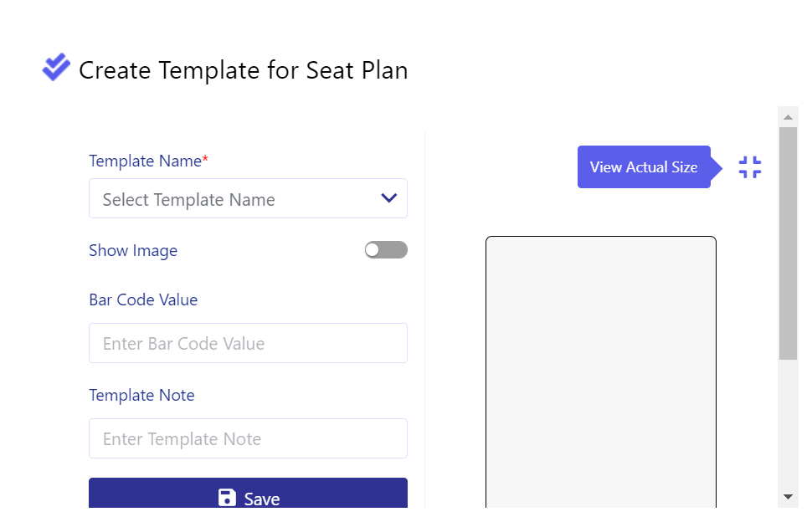Focus the Enter Bar Code Value field
Screen dimensions: 812x517
point(248,343)
